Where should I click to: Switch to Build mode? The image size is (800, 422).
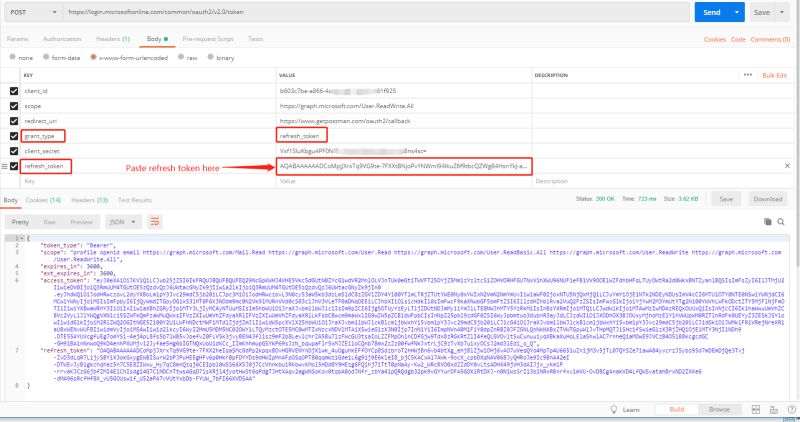click(677, 409)
